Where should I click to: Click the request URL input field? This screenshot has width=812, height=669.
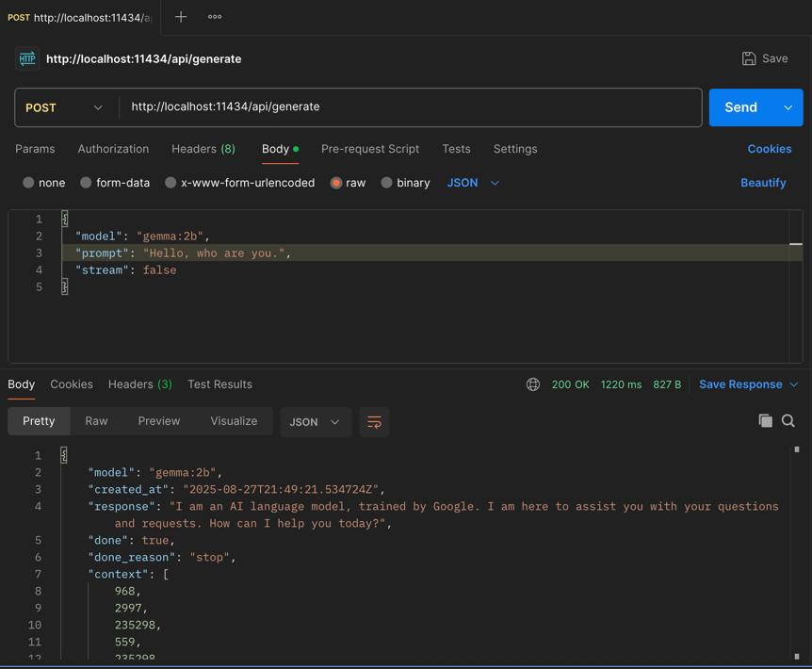click(x=410, y=107)
